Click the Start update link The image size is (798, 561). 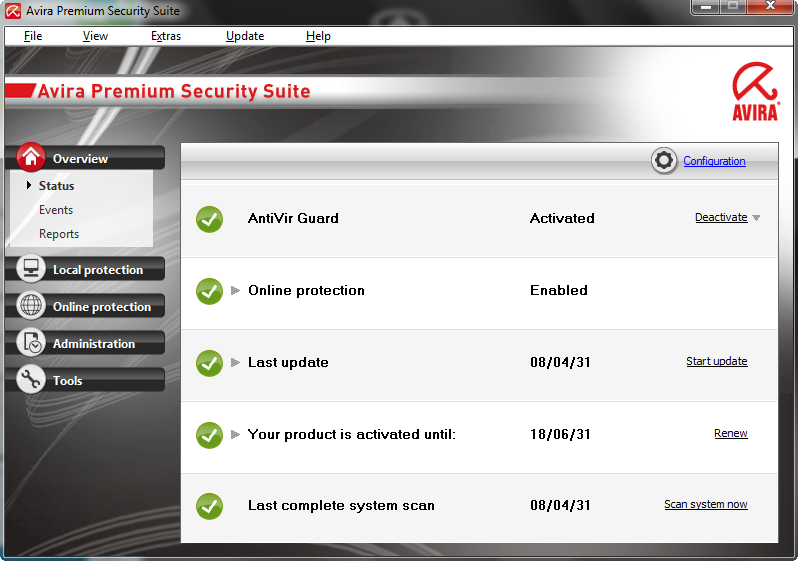click(x=717, y=361)
